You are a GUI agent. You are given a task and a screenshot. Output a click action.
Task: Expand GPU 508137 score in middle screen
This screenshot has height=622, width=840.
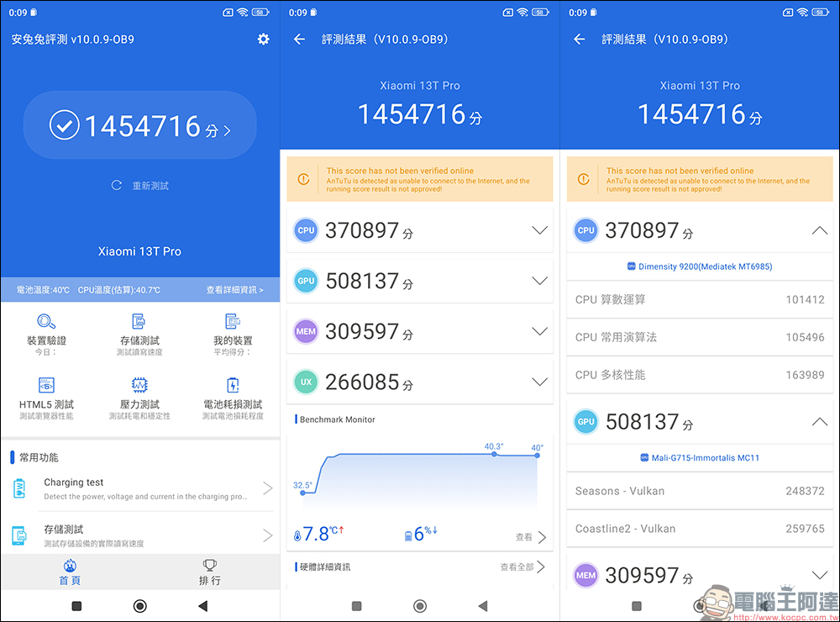click(539, 281)
